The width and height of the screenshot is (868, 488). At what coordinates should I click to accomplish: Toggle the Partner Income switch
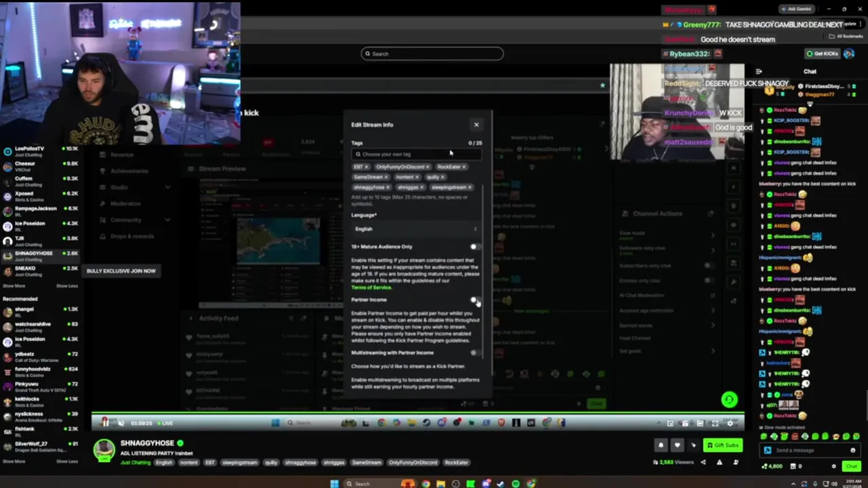pos(475,300)
